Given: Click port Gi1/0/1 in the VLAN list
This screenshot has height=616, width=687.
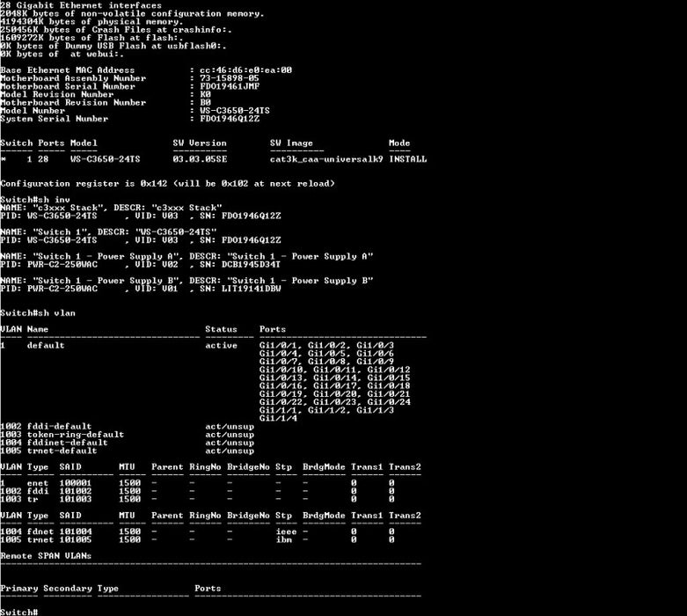Looking at the screenshot, I should (x=278, y=346).
